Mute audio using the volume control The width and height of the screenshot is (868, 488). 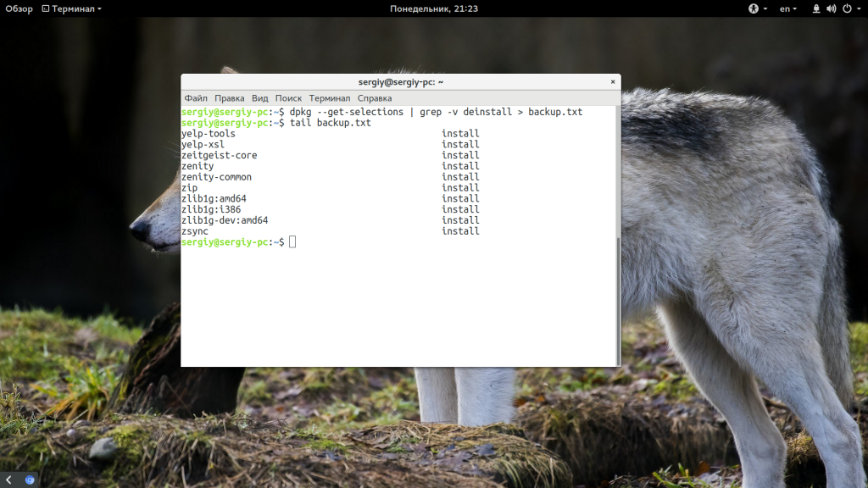(x=830, y=8)
